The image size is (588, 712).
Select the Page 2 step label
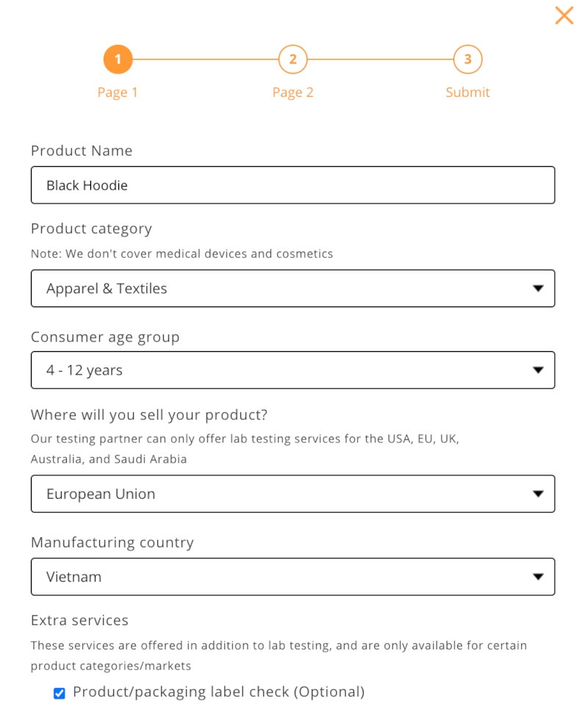[x=293, y=92]
